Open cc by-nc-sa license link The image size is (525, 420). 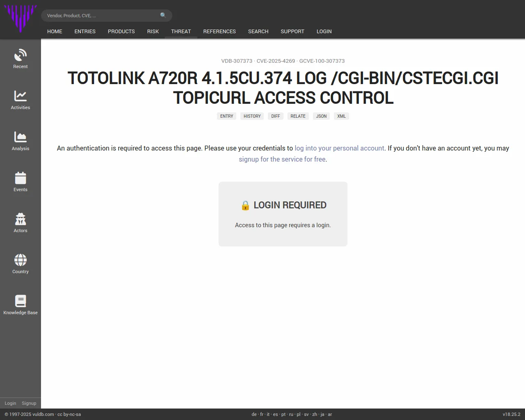tap(69, 414)
